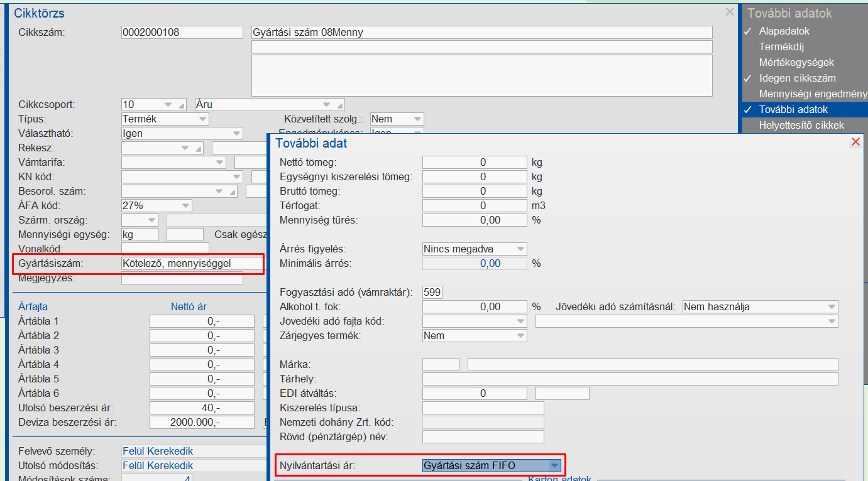The width and height of the screenshot is (868, 481).
Task: Close the További adat dialog with red X
Action: [855, 142]
